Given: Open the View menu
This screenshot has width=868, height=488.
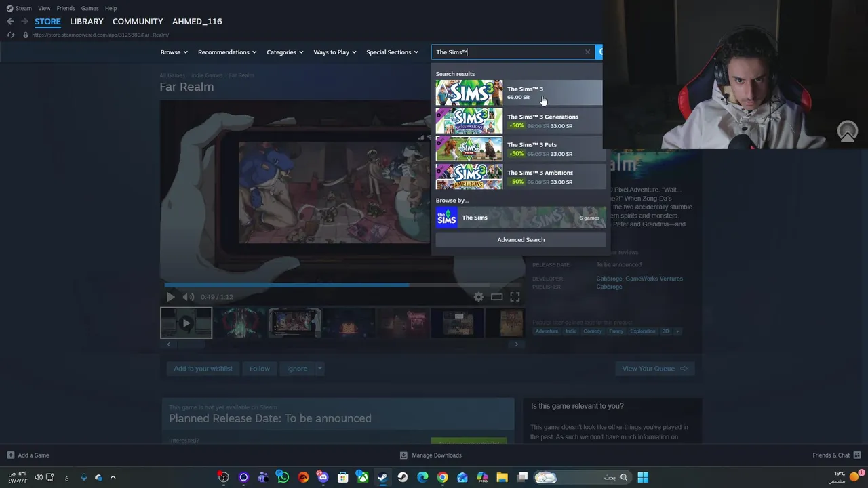Looking at the screenshot, I should pyautogui.click(x=44, y=8).
